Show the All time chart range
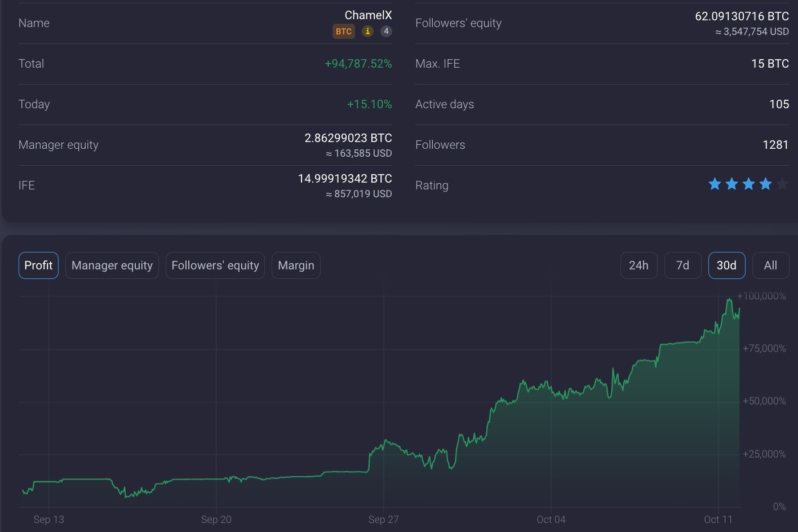Image resolution: width=798 pixels, height=532 pixels. point(770,265)
